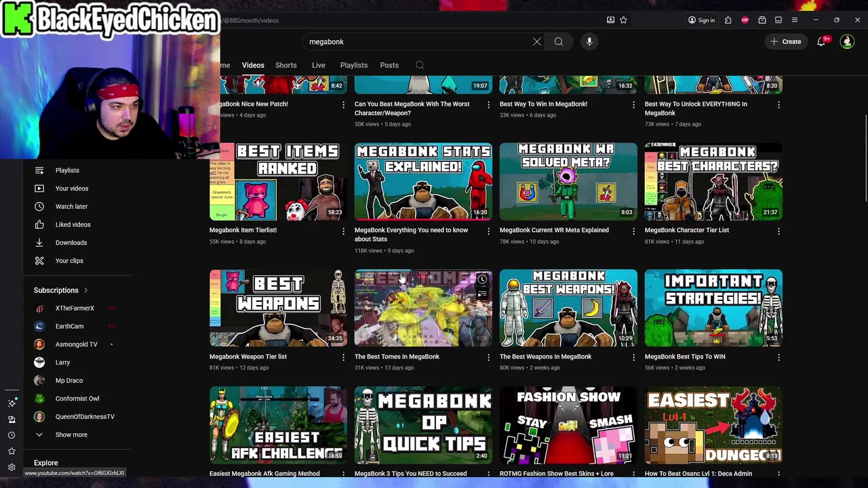Switch to the Live tab
This screenshot has height=488, width=868.
318,65
